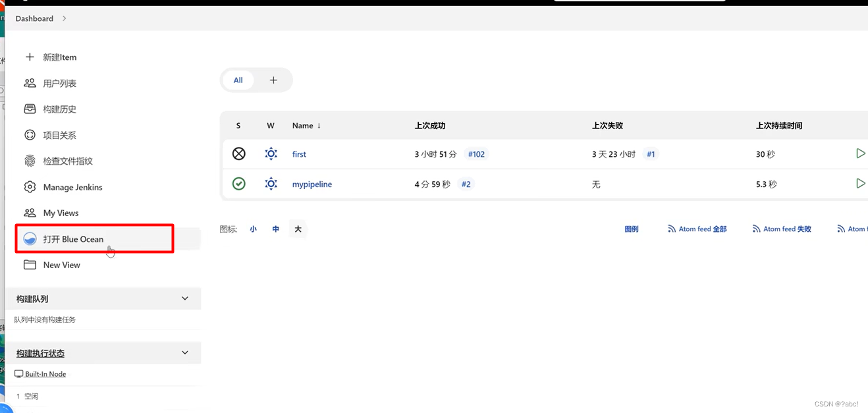Click the 30 秒 duration of first

[765, 154]
